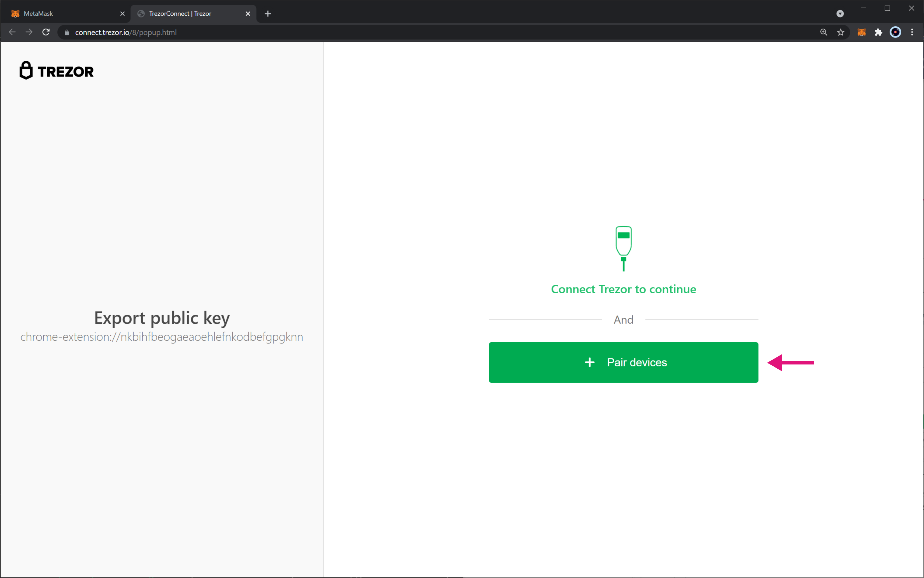Screen dimensions: 924x578
Task: Open a new browser tab
Action: [x=268, y=14]
